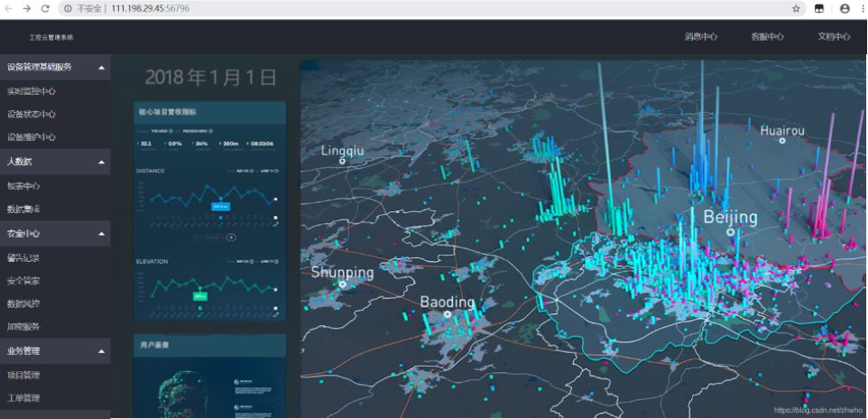Open 警告记录 in the sidebar
This screenshot has width=868, height=419.
[x=23, y=257]
